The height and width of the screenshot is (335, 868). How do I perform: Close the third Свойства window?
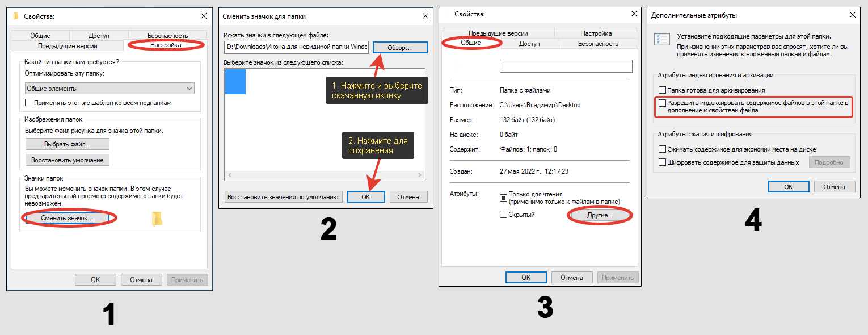click(x=634, y=14)
